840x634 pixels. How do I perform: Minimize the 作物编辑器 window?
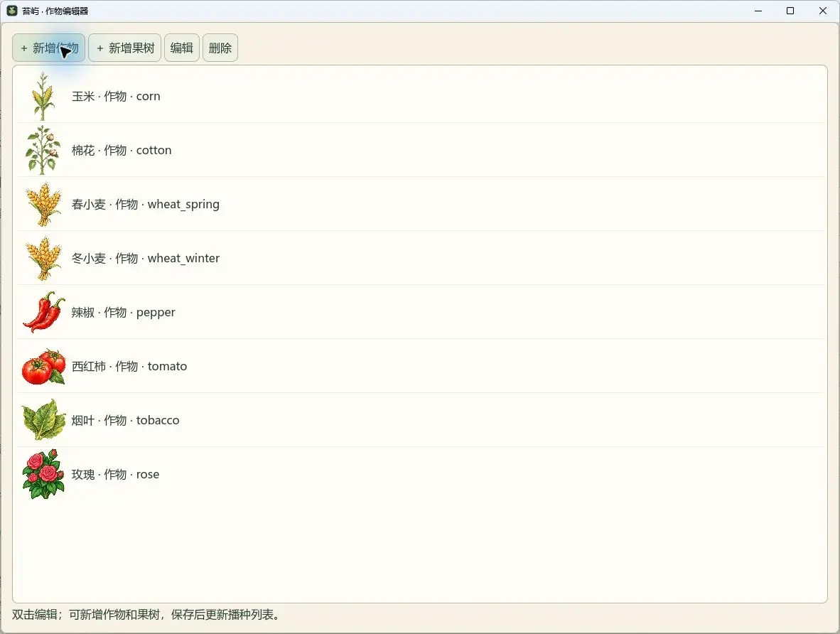758,11
